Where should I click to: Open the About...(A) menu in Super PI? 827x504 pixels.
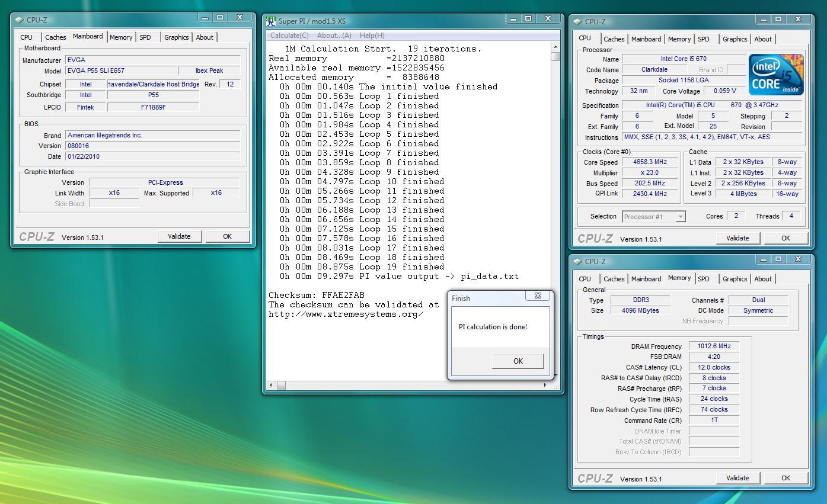334,36
